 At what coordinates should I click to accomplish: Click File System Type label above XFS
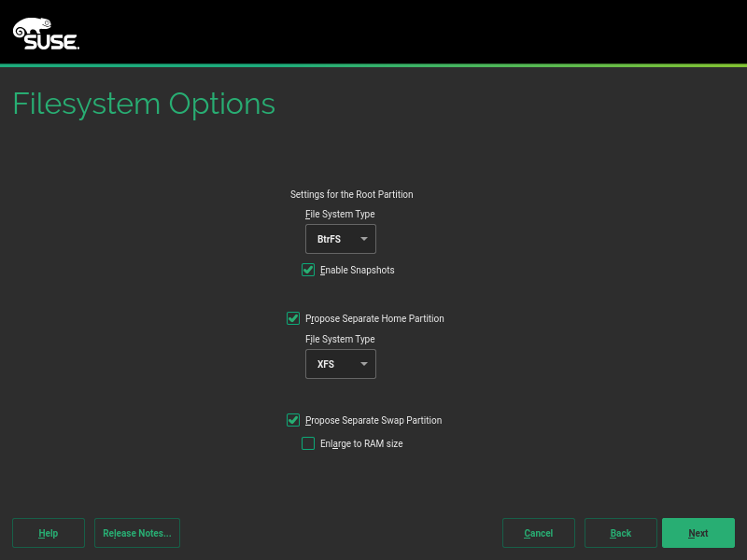point(340,339)
